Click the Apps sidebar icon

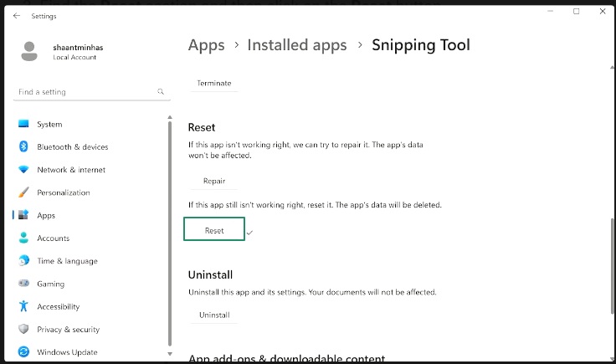pos(23,215)
